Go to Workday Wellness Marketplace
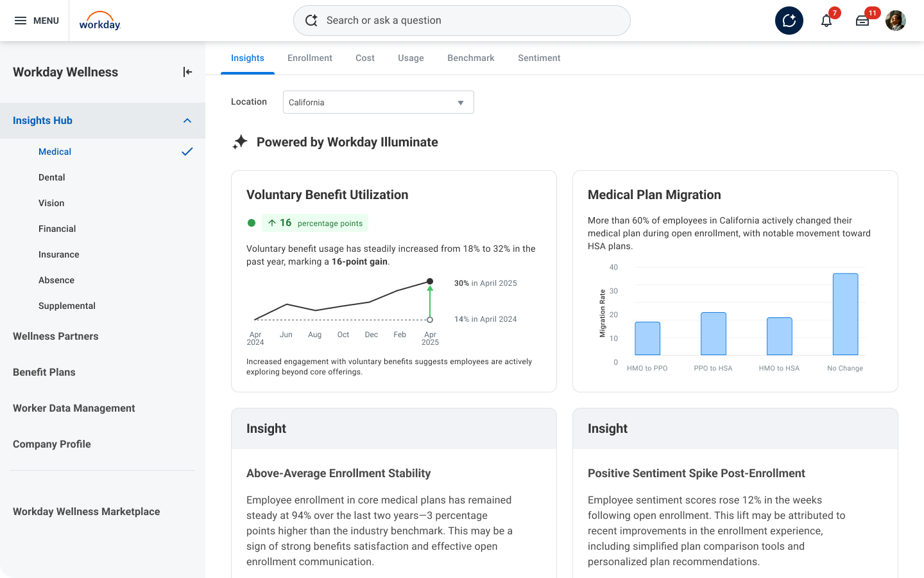Image resolution: width=924 pixels, height=578 pixels. coord(87,511)
